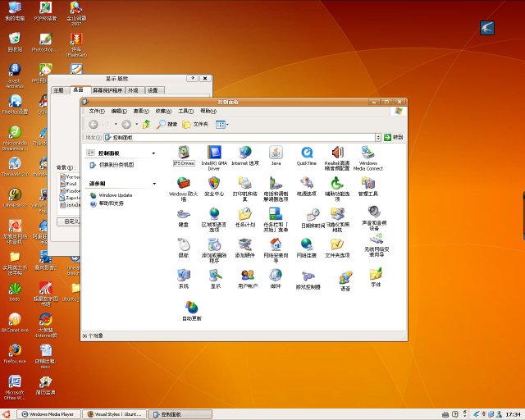Viewport: 525px width, 420px height.
Task: Open the address bar dropdown arrow
Action: coord(377,137)
